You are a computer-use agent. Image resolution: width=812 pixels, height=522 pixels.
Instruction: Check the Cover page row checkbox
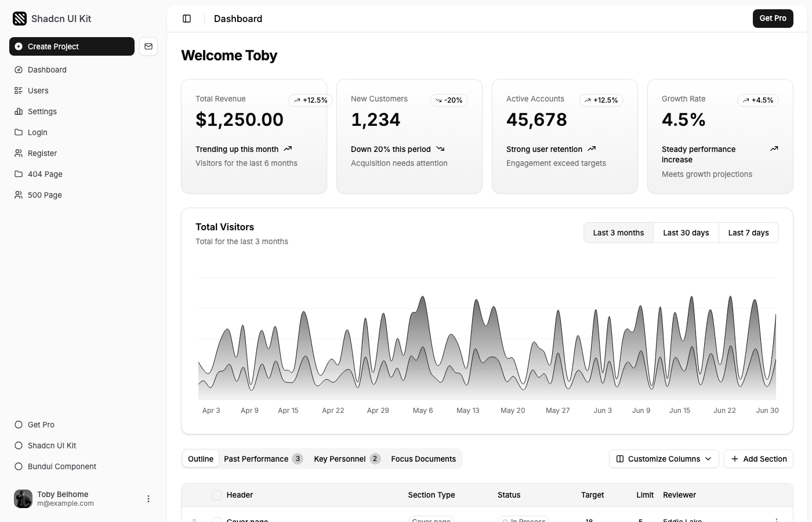click(216, 520)
